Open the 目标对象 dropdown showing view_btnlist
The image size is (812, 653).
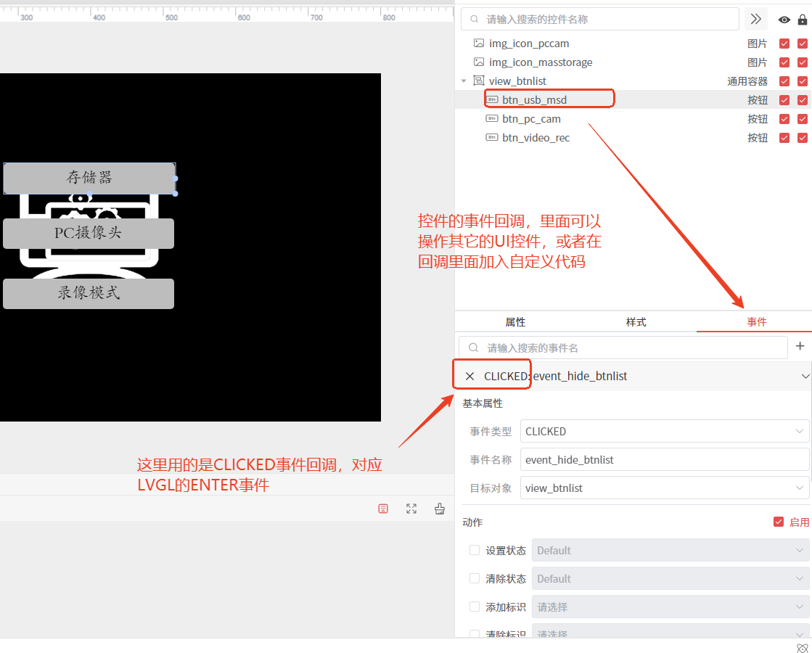pyautogui.click(x=665, y=488)
